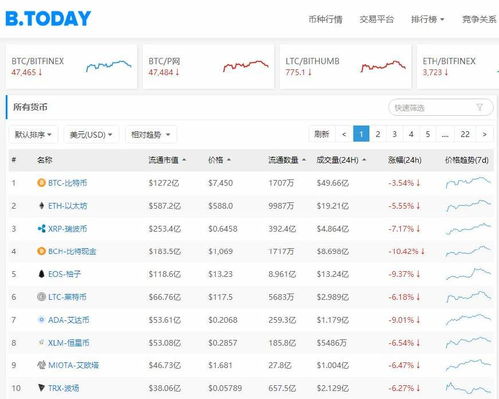499x399 pixels.
Task: Click the LTC gray coin icon
Action: [x=41, y=296]
